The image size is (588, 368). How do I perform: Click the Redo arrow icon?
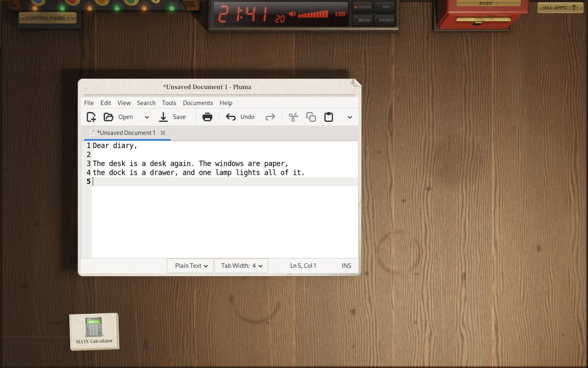pos(270,117)
